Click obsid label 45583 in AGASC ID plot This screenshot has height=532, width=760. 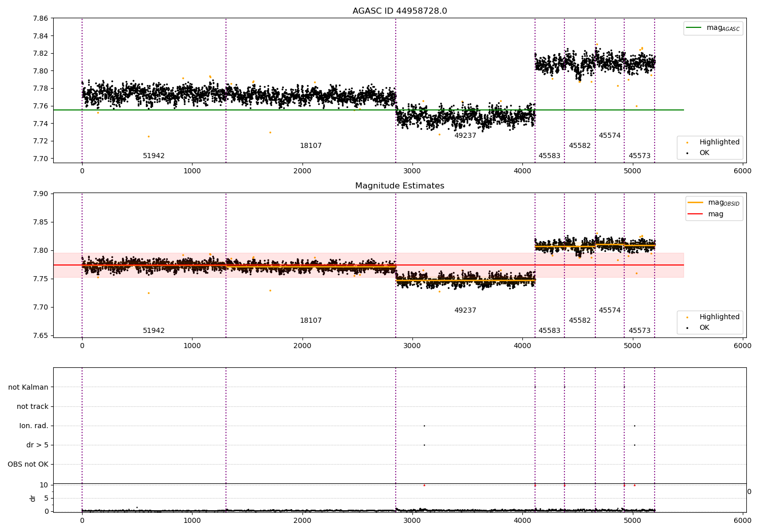(x=549, y=156)
